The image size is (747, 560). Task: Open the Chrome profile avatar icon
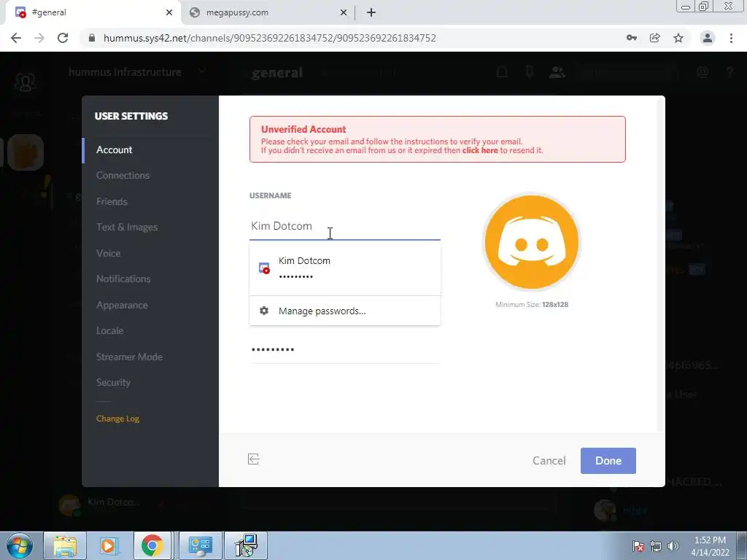click(x=708, y=38)
